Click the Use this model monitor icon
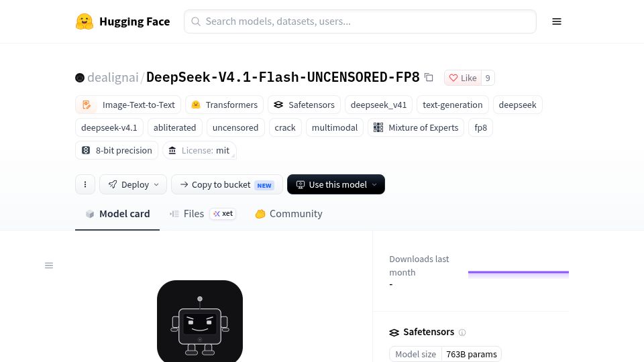644x362 pixels. tap(301, 185)
